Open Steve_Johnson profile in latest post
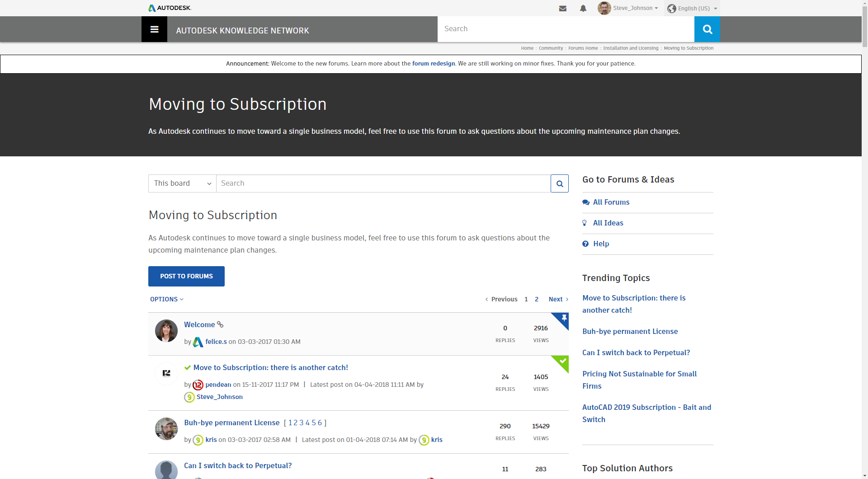868x479 pixels. click(220, 397)
